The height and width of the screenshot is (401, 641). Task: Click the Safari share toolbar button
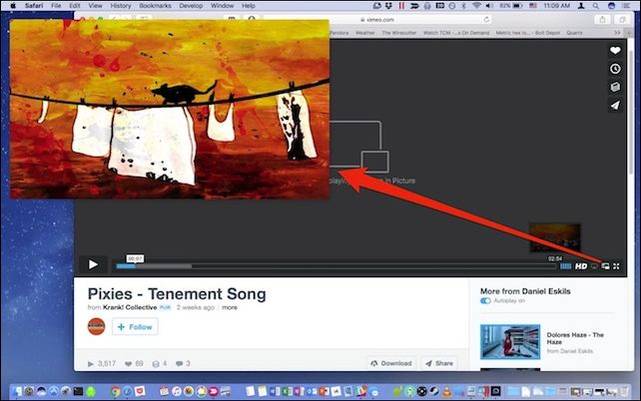[602, 20]
